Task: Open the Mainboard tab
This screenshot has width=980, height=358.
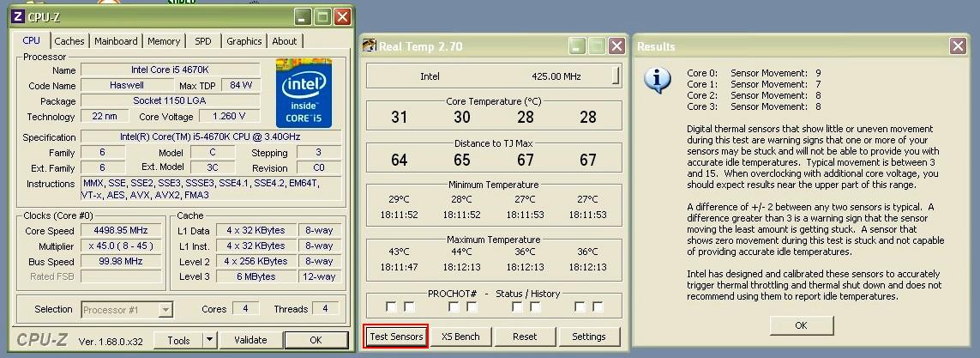Action: [117, 41]
